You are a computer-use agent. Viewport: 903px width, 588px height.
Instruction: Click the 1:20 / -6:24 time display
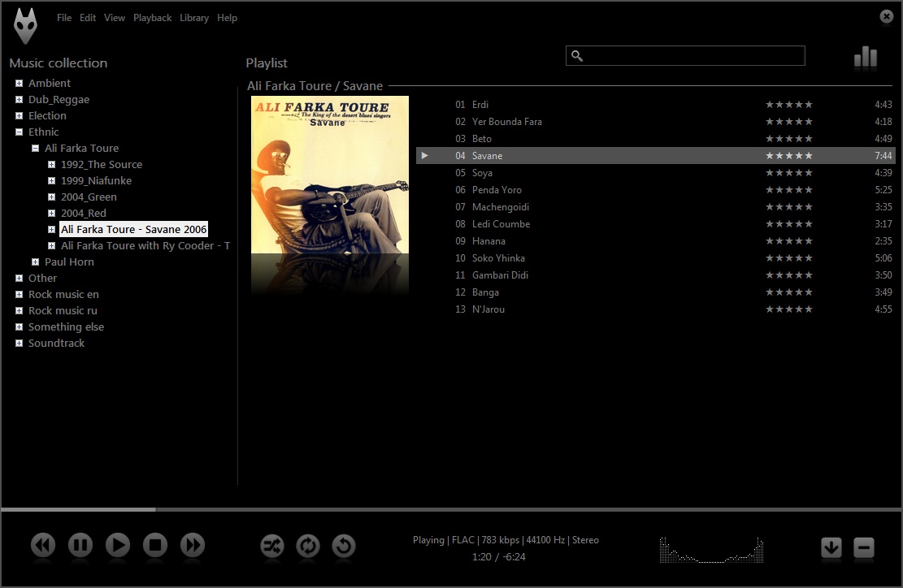pos(499,557)
